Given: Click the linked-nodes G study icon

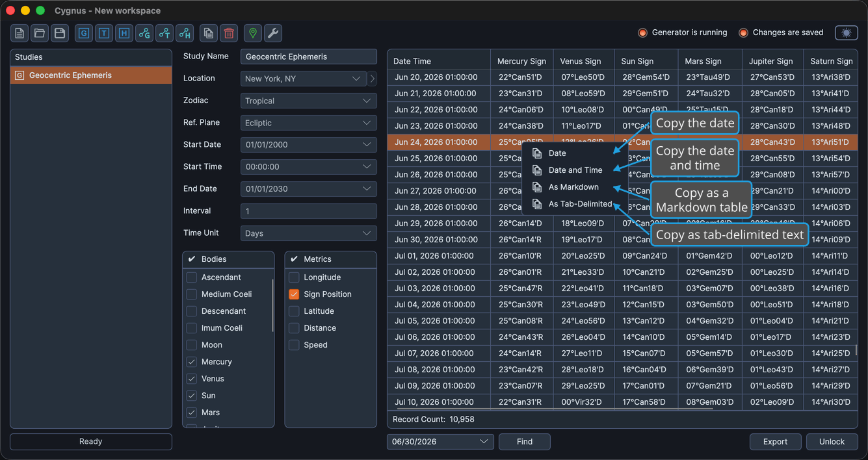Looking at the screenshot, I should 144,33.
